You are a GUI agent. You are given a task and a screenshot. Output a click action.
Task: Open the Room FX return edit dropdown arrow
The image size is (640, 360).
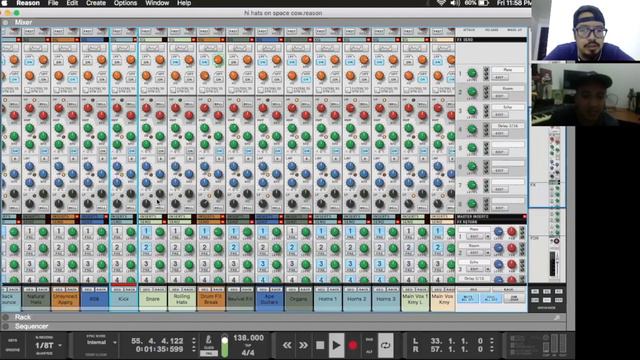point(487,253)
